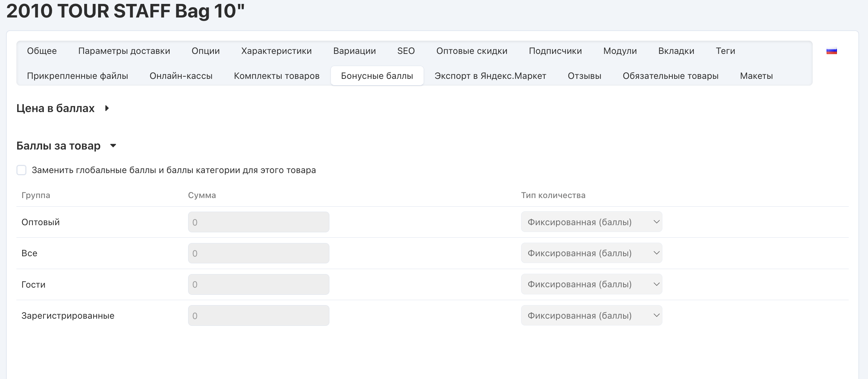868x379 pixels.
Task: Open quantity type dropdown for Зарегистрированные
Action: pyautogui.click(x=591, y=315)
